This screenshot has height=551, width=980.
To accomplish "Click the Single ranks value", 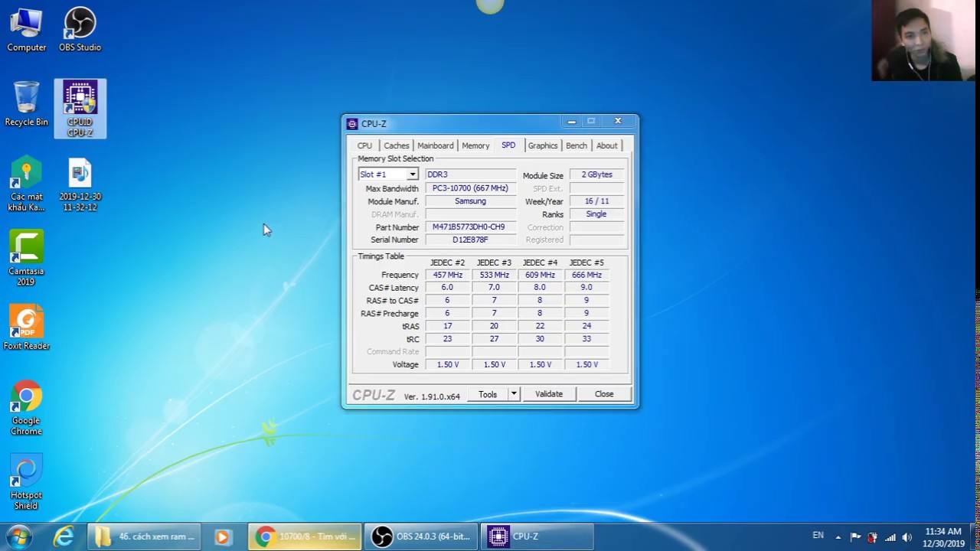I will (596, 214).
